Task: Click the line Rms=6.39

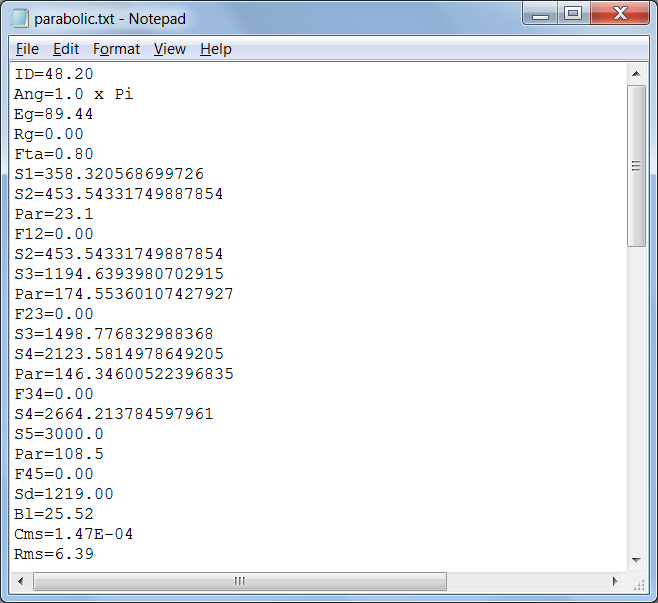Action: [x=54, y=554]
